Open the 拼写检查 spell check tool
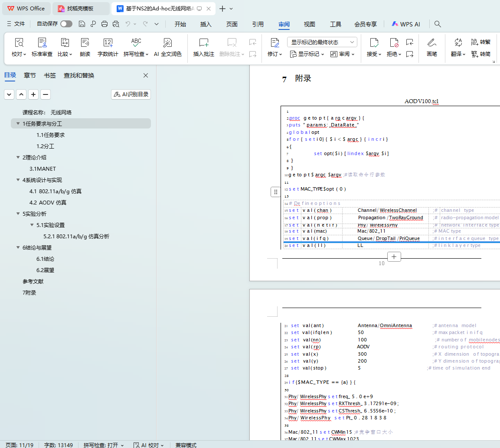This screenshot has width=500, height=448. (x=136, y=47)
